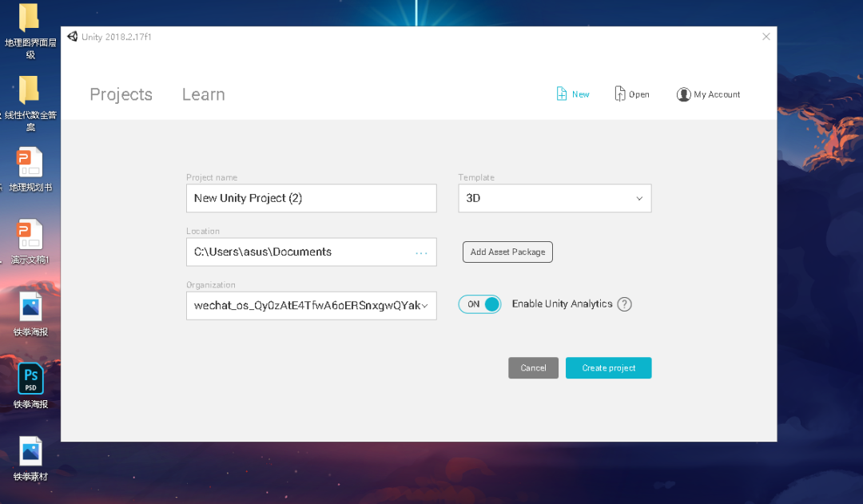
Task: Click the Add Asset Package button
Action: tap(507, 252)
